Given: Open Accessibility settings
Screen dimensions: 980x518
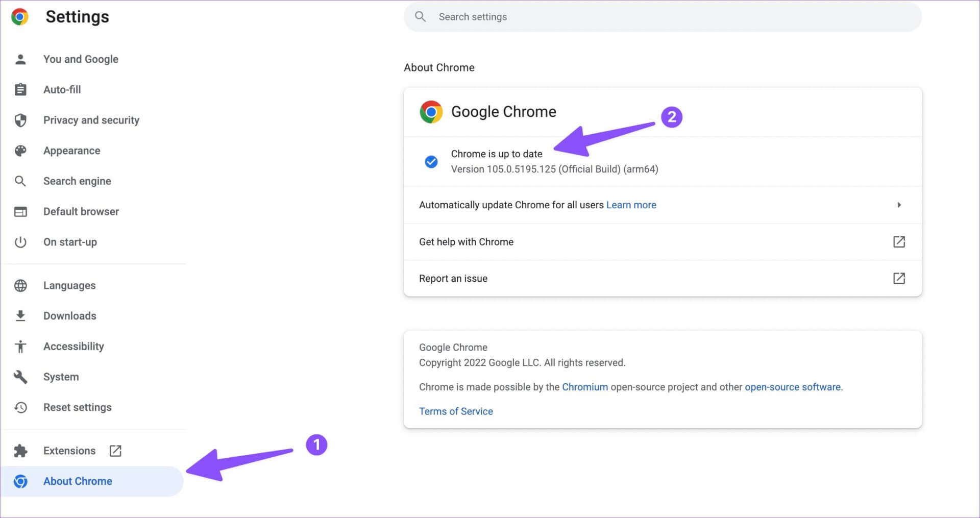Looking at the screenshot, I should pyautogui.click(x=73, y=347).
